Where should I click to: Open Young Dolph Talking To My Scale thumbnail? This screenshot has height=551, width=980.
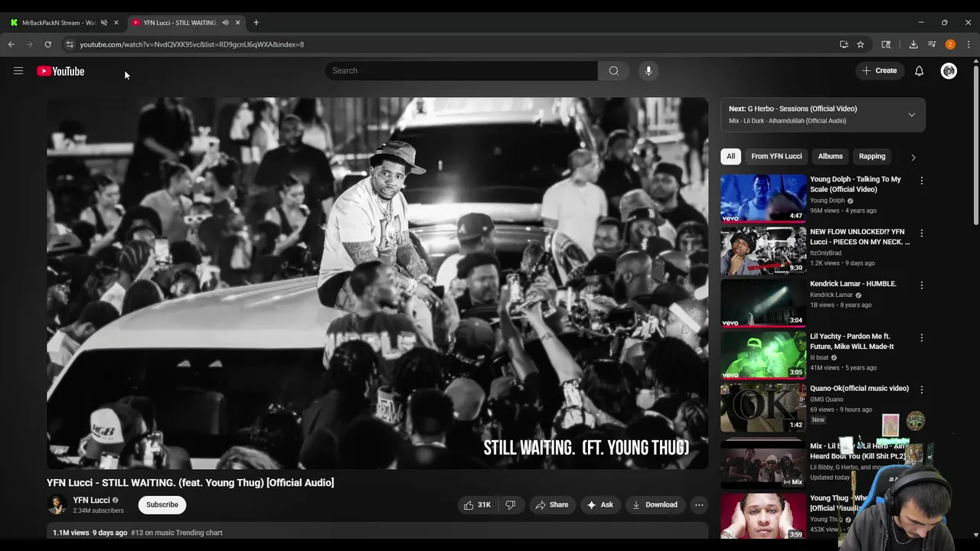click(x=763, y=198)
